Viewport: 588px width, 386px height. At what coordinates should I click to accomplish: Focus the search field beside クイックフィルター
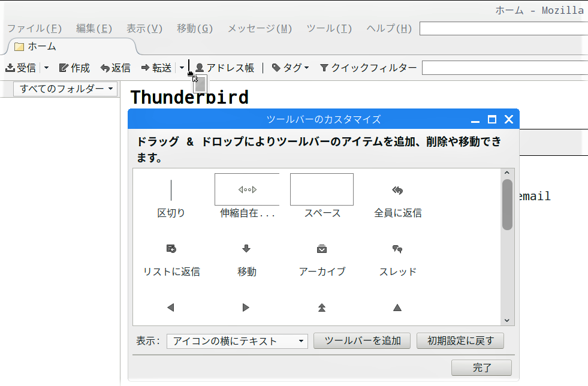click(x=505, y=68)
